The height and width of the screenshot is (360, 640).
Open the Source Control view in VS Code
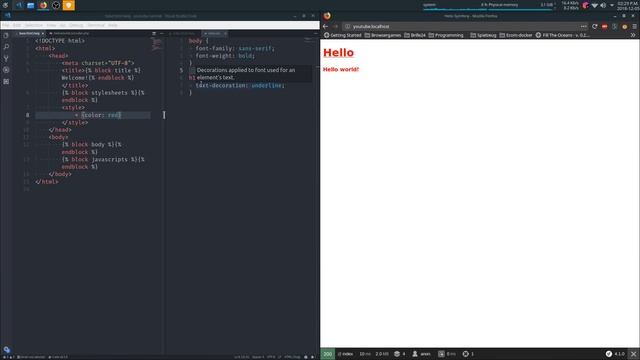click(x=6, y=58)
